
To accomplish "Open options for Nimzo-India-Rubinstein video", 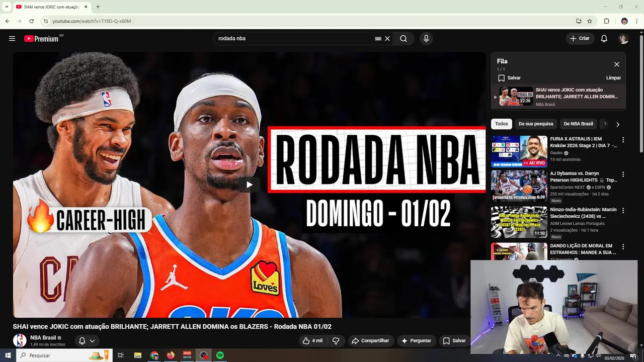I will [623, 211].
